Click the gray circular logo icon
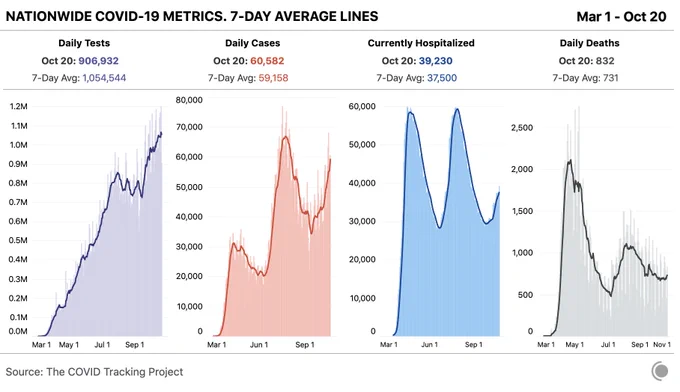The width and height of the screenshot is (680, 392). point(660,371)
